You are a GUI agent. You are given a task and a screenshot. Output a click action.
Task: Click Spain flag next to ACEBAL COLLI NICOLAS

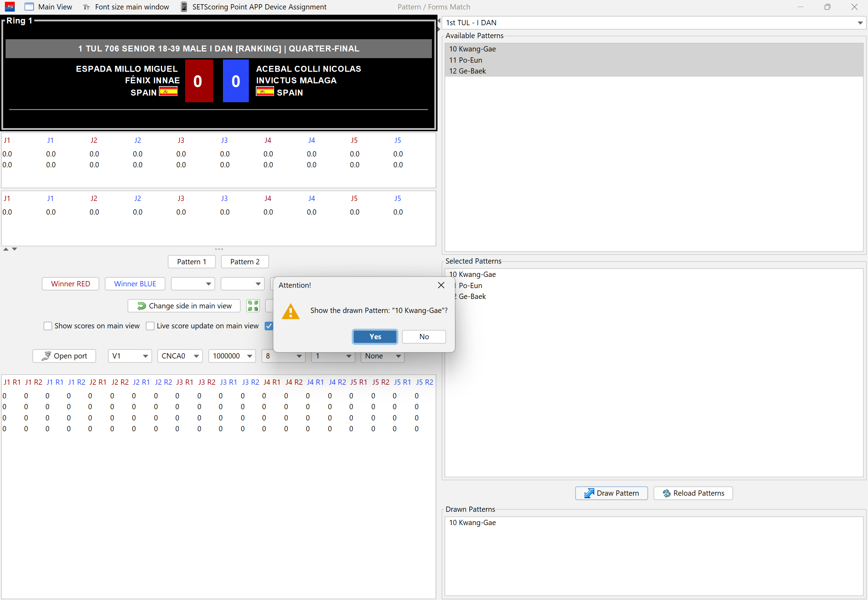pos(265,91)
